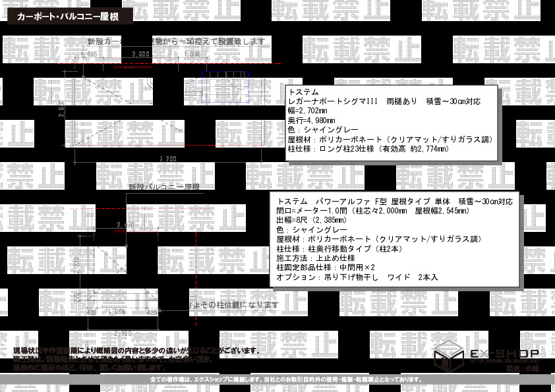
Task: Click the 'EX-SHOP' brand name text
Action: pyautogui.click(x=504, y=353)
